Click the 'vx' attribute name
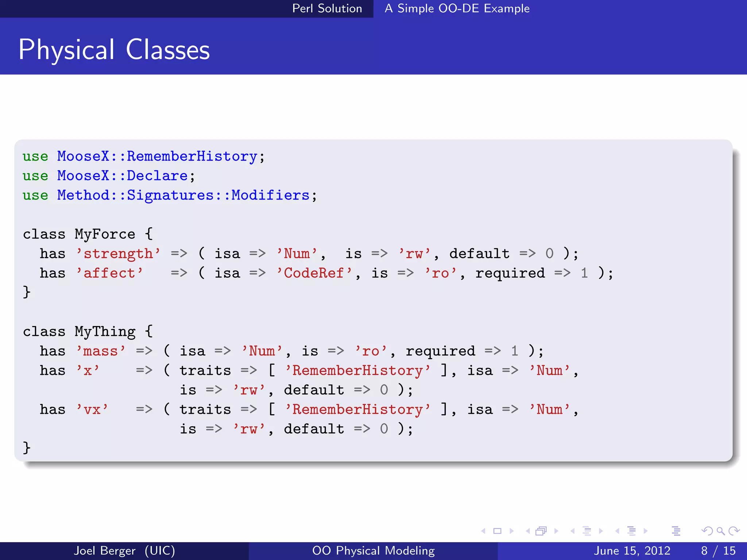Viewport: 747px width, 560px height. [x=92, y=409]
